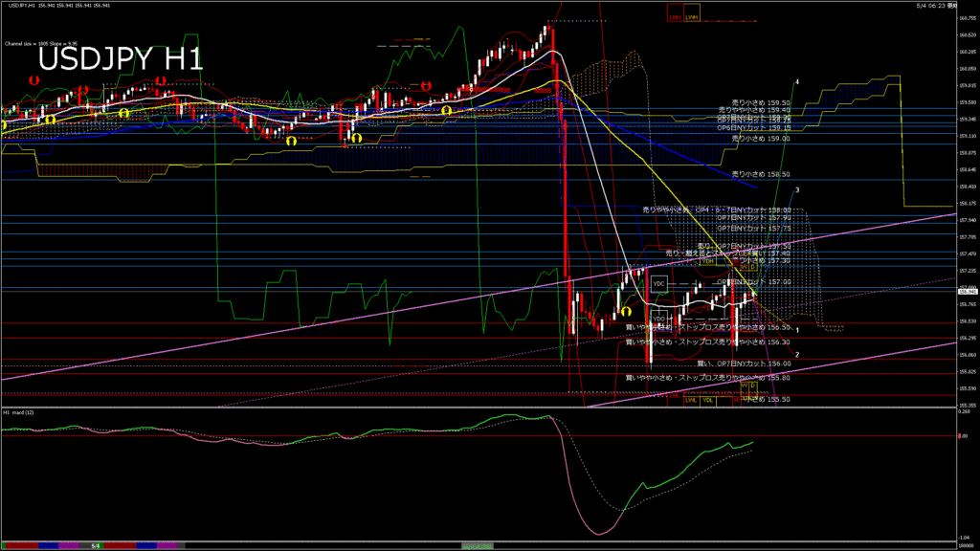
Task: Click the LMH red label box
Action: 675,13
